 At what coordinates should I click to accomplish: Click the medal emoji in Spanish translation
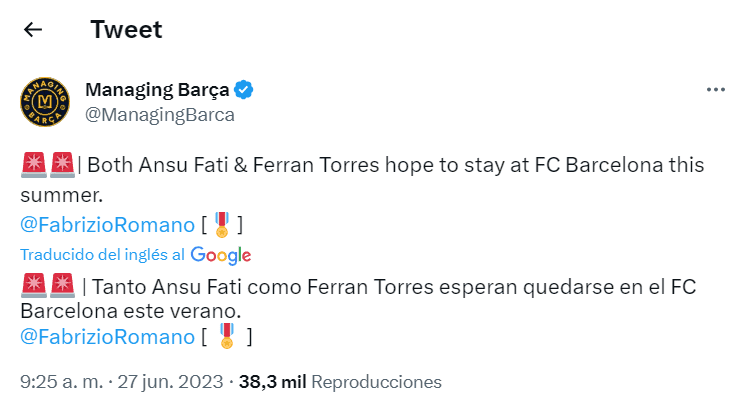(x=226, y=337)
